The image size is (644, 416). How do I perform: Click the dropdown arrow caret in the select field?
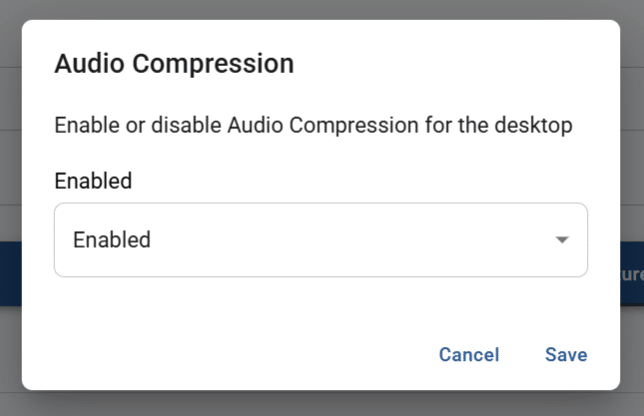point(562,240)
